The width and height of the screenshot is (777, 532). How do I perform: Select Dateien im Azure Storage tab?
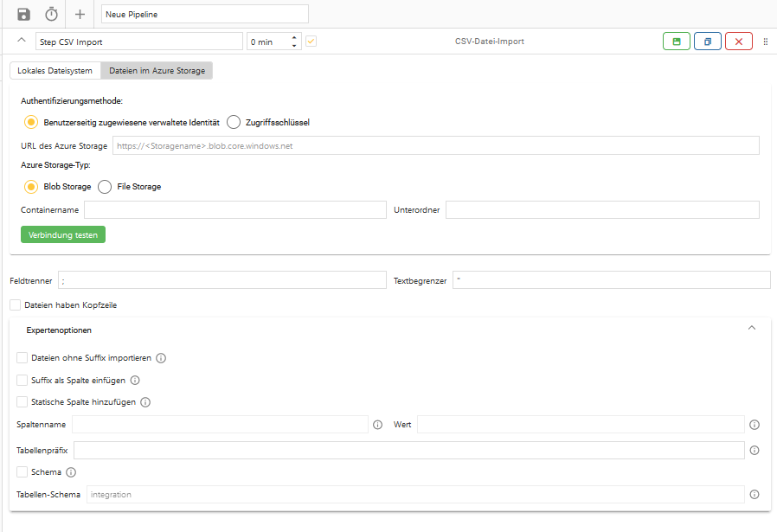tap(157, 71)
